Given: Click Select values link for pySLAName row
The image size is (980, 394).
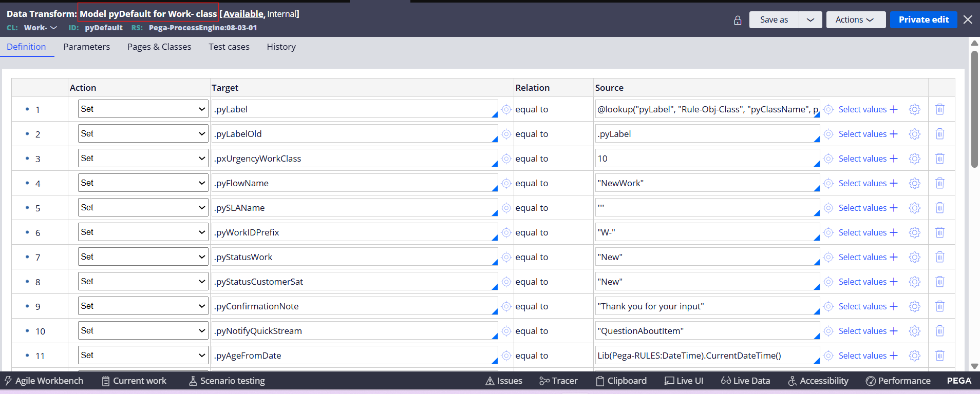Looking at the screenshot, I should (862, 208).
